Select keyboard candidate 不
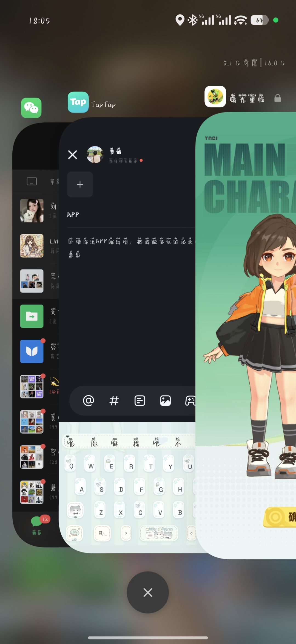The width and height of the screenshot is (296, 644). pyautogui.click(x=178, y=442)
